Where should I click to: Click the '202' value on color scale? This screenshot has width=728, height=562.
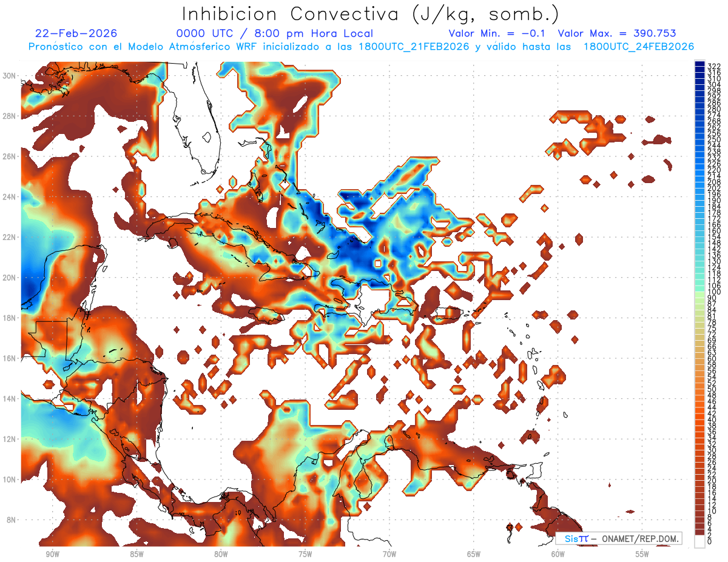[715, 188]
